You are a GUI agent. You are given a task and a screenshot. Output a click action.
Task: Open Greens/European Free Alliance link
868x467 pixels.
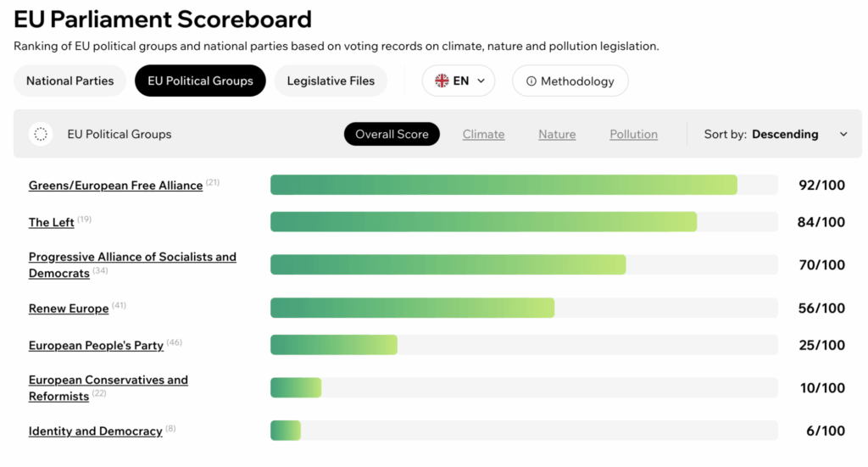click(x=115, y=186)
